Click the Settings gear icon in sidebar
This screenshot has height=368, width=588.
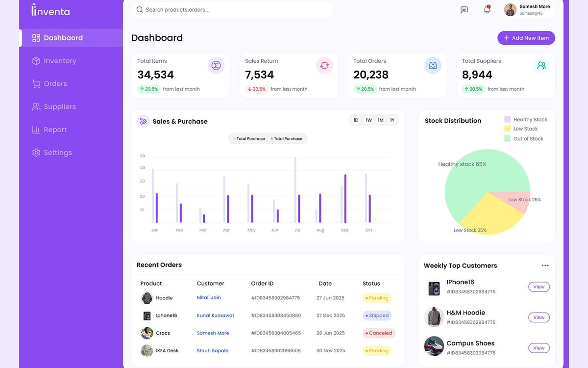[36, 153]
